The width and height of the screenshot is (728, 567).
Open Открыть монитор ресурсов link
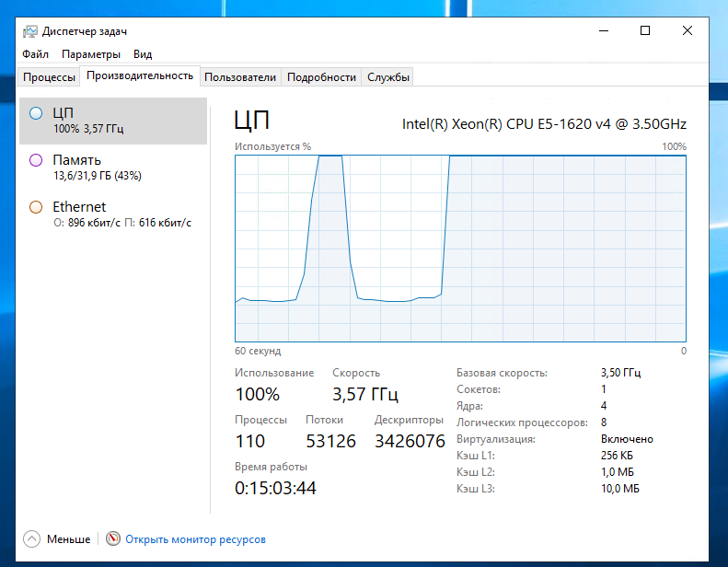tap(195, 539)
